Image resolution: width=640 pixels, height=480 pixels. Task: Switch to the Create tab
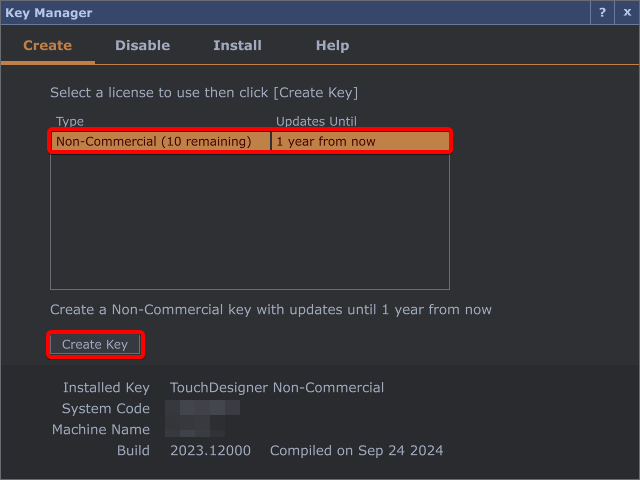click(x=47, y=45)
